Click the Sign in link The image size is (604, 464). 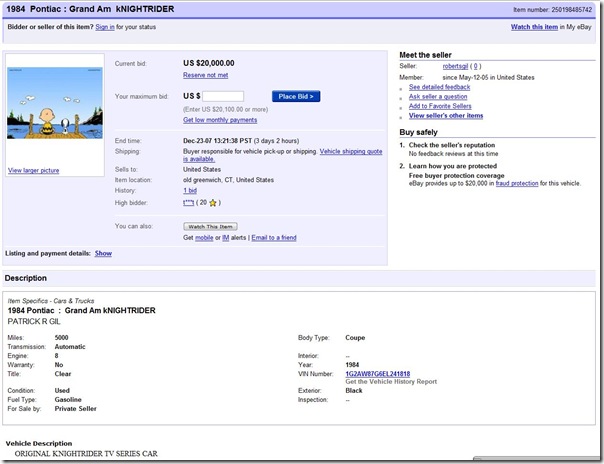(105, 27)
